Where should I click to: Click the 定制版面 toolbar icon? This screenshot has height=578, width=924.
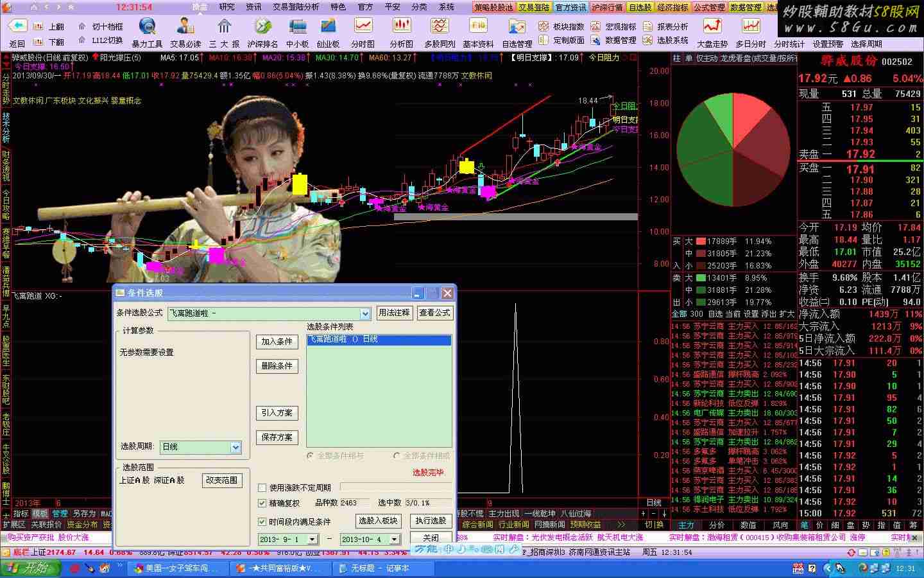pos(543,40)
